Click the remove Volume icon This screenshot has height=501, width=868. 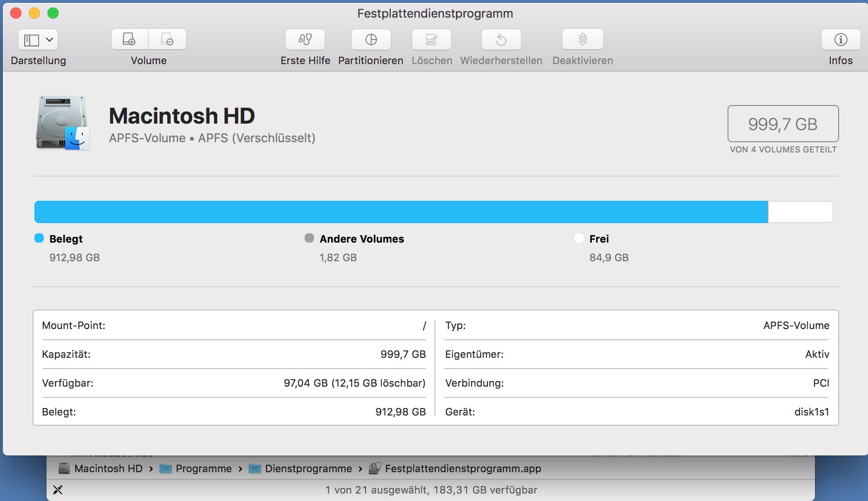(x=167, y=39)
